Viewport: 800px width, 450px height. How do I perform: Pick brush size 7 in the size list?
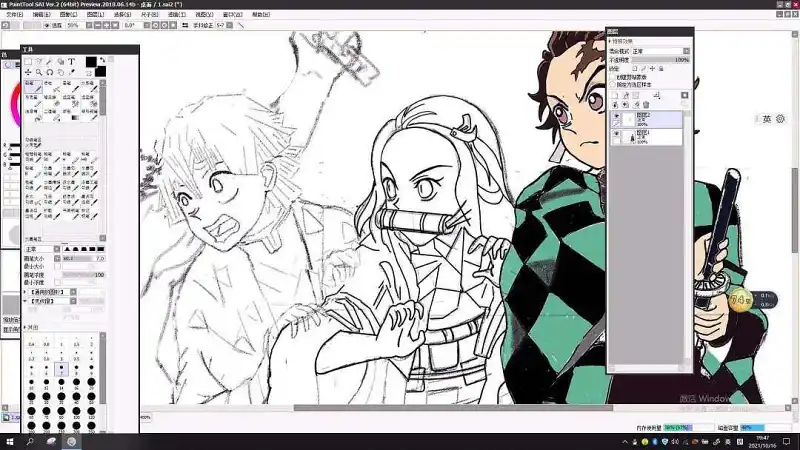61,369
